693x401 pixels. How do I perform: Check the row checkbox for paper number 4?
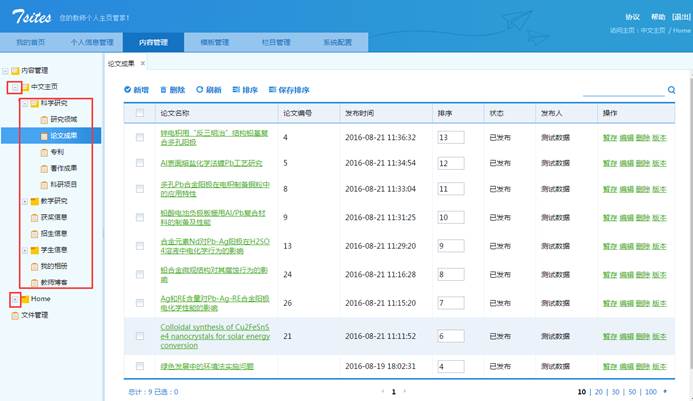[x=140, y=137]
